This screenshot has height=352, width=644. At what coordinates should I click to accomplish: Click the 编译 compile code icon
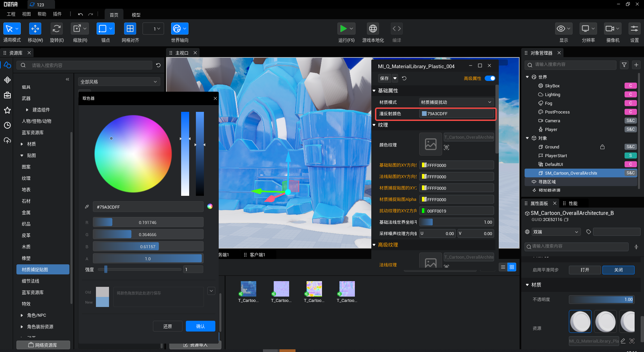tap(397, 29)
